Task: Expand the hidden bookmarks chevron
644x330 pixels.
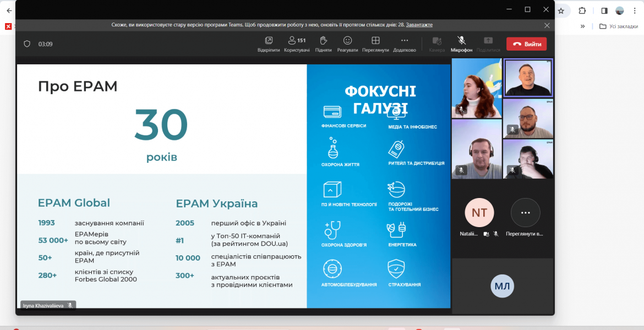Action: (x=582, y=26)
